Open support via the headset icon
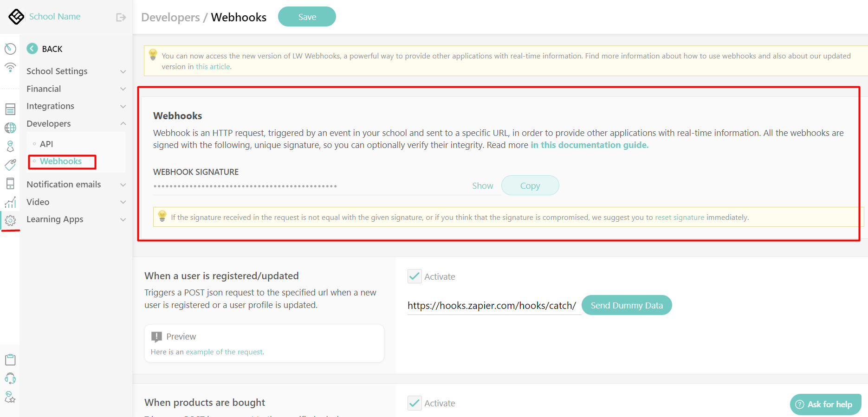 10,378
